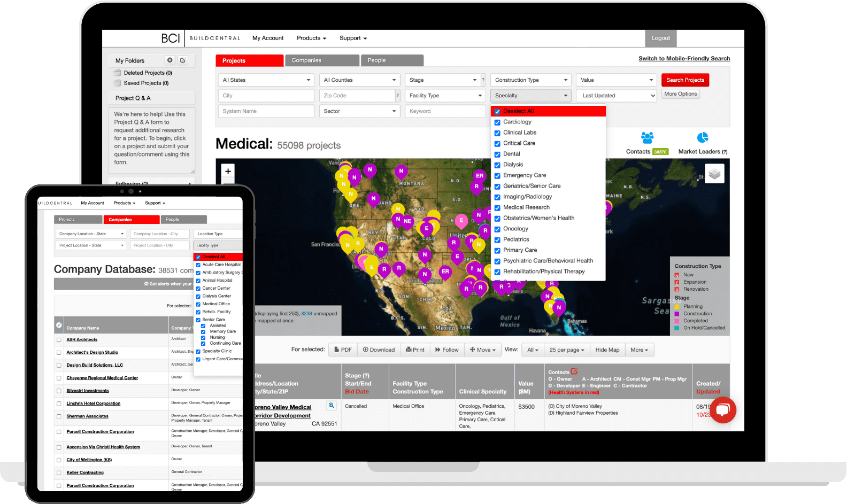Click the Search Projects button
This screenshot has height=504, width=847.
click(686, 80)
